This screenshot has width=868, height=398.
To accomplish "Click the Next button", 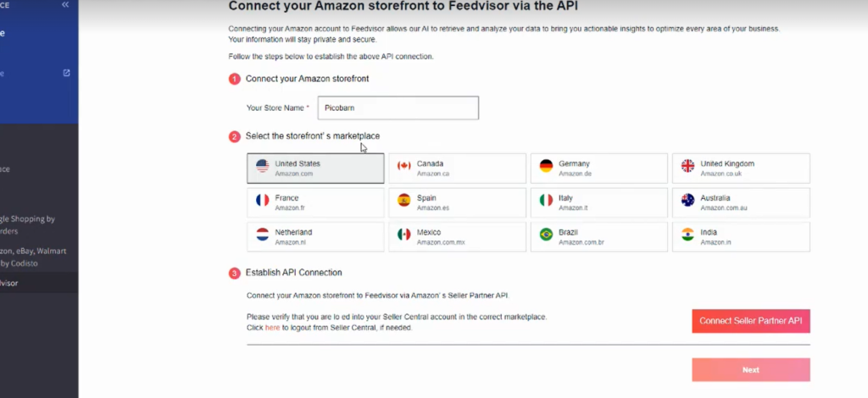I will (750, 370).
